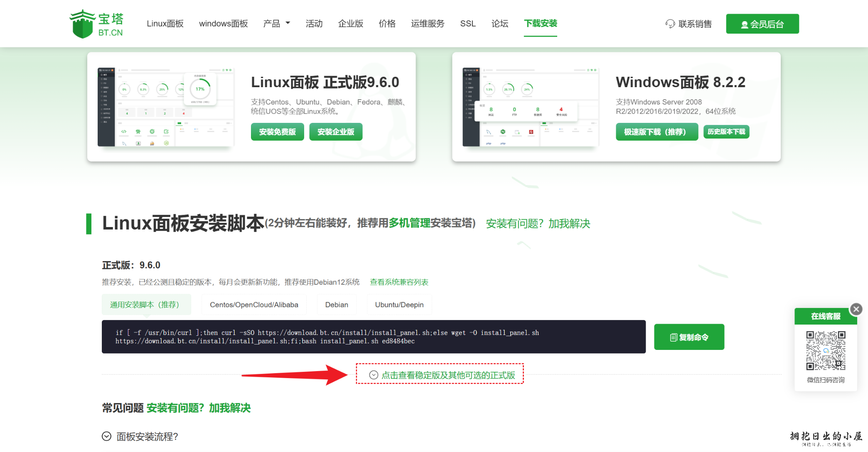This screenshot has width=868, height=452.
Task: Select the 通用安装脚本 recommended tab
Action: coord(146,305)
